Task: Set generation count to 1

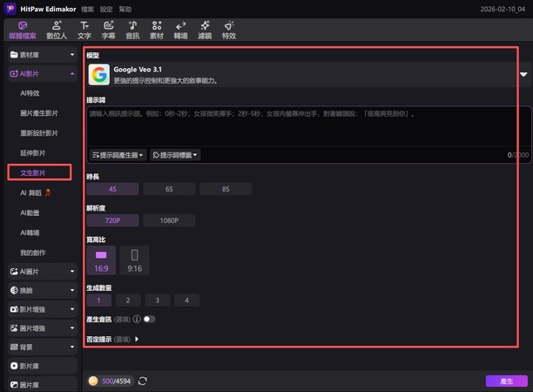Action: pos(99,301)
